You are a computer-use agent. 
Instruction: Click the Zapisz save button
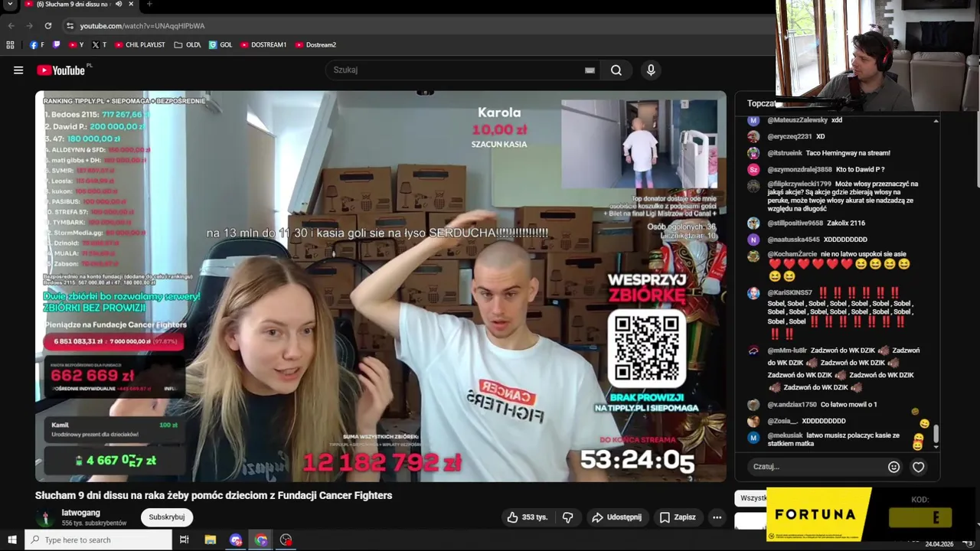click(x=678, y=517)
